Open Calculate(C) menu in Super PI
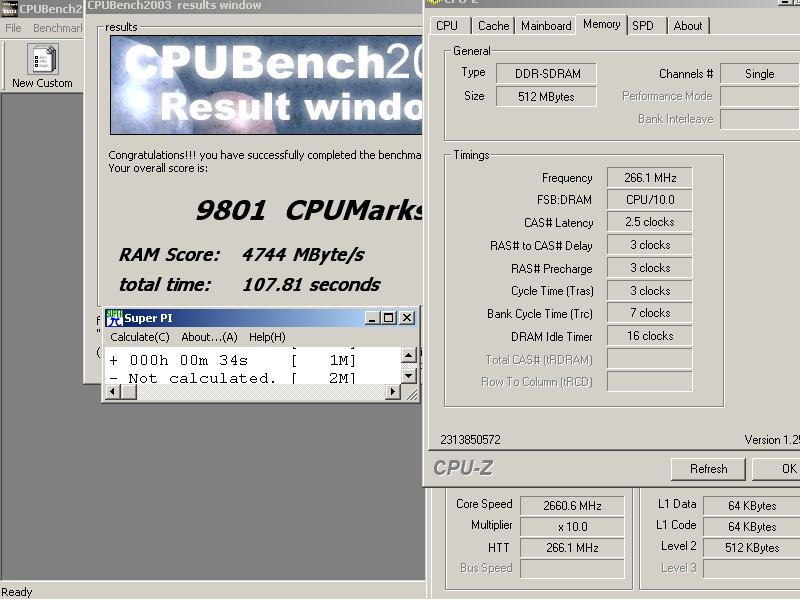Viewport: 800px width, 600px height. pyautogui.click(x=140, y=337)
